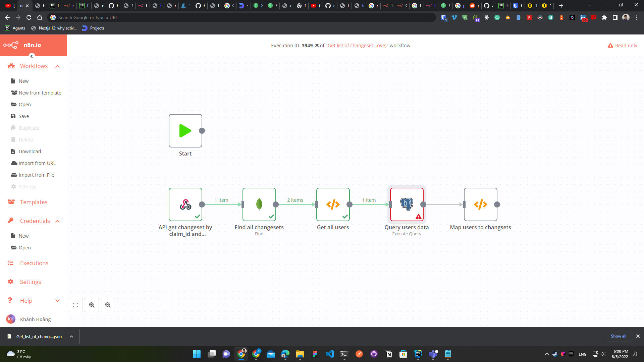Collapse the Workflows section chevron

(57, 66)
